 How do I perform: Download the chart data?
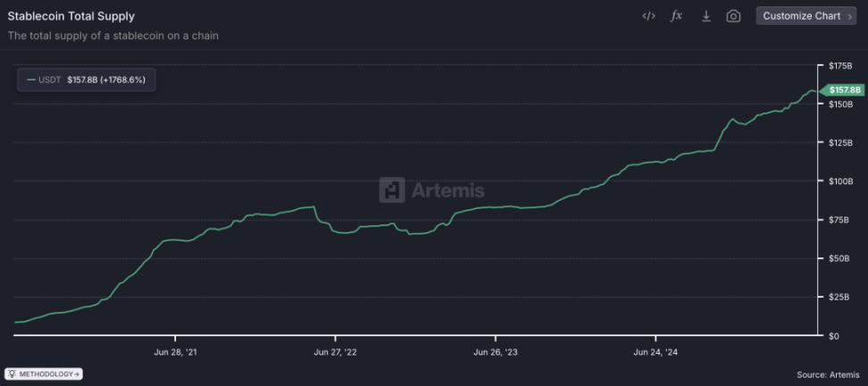click(705, 16)
